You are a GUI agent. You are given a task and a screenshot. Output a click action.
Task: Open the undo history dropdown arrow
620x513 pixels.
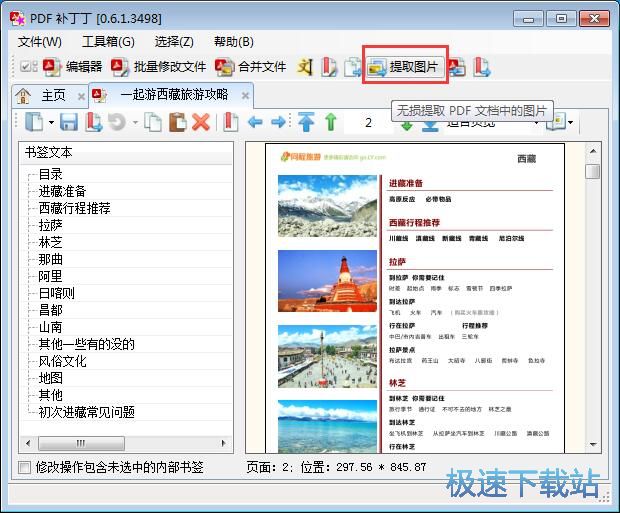point(135,122)
